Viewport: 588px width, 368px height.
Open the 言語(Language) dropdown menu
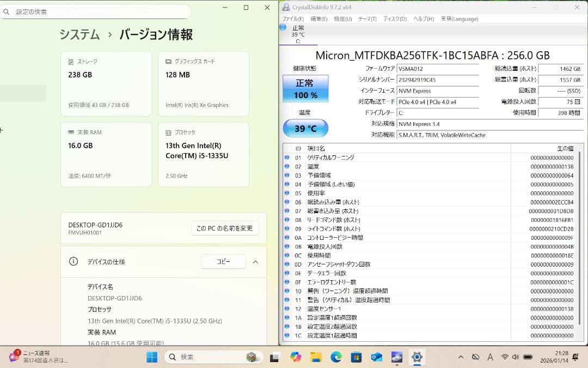[x=459, y=19]
